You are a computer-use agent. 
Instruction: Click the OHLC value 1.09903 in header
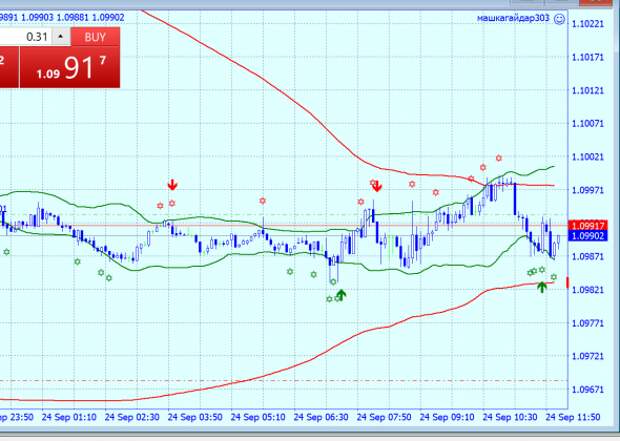tap(37, 18)
